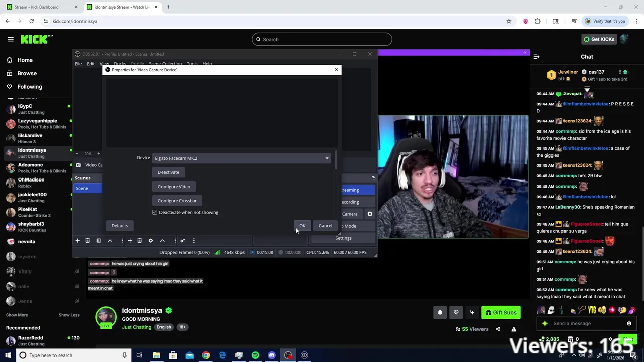644x362 pixels.
Task: Add a new source with the plus icon
Action: pyautogui.click(x=130, y=241)
